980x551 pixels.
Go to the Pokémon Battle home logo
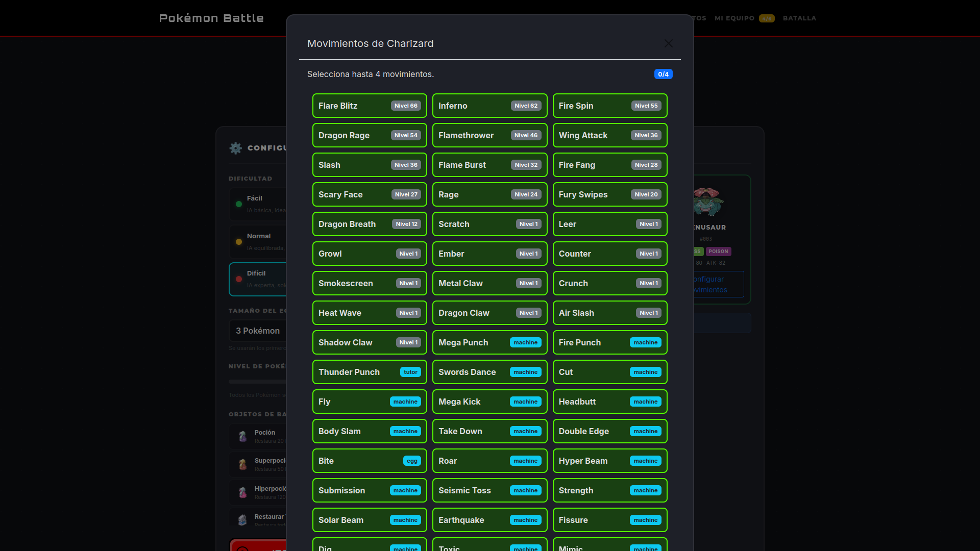(x=211, y=18)
